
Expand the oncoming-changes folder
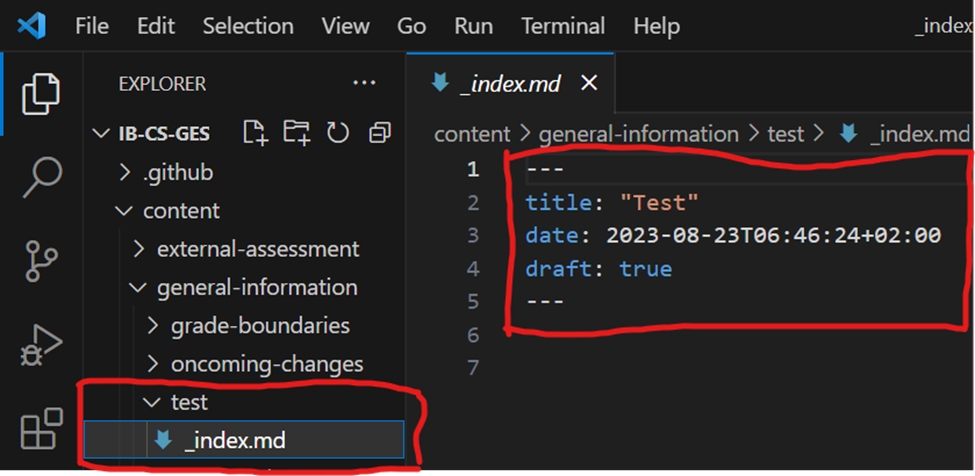244,364
